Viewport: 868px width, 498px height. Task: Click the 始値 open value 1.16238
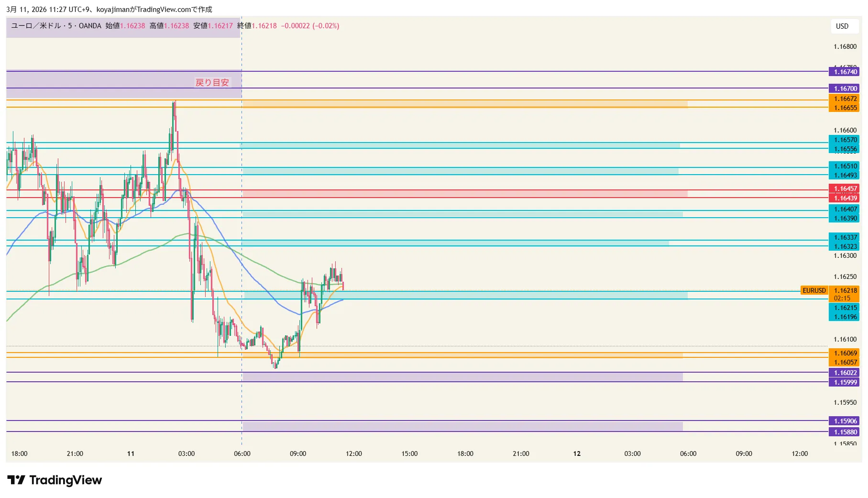tap(132, 26)
